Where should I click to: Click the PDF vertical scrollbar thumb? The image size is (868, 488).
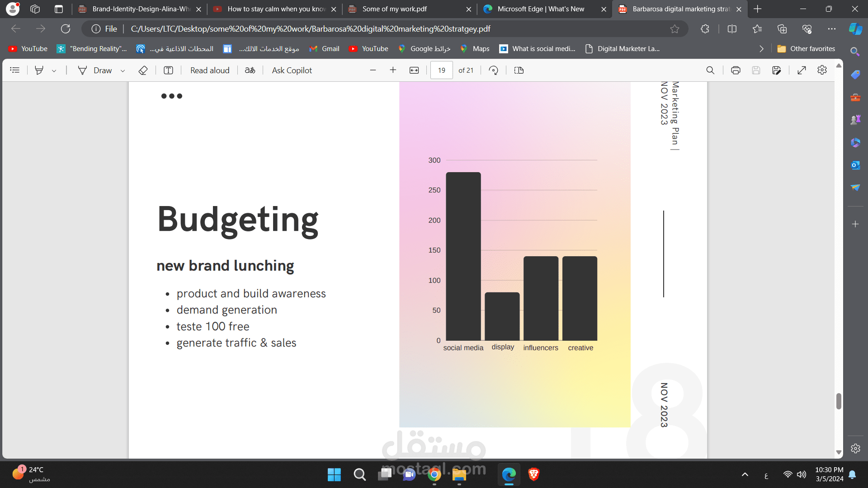tap(839, 401)
